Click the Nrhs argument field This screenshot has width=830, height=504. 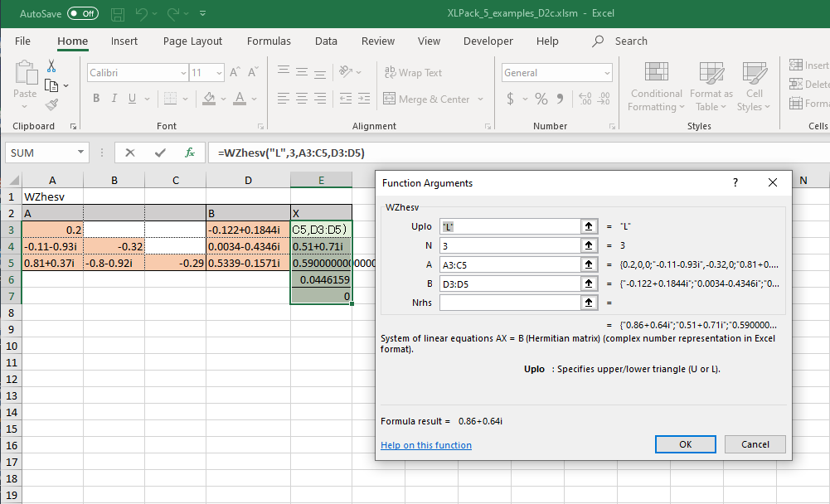pyautogui.click(x=510, y=303)
